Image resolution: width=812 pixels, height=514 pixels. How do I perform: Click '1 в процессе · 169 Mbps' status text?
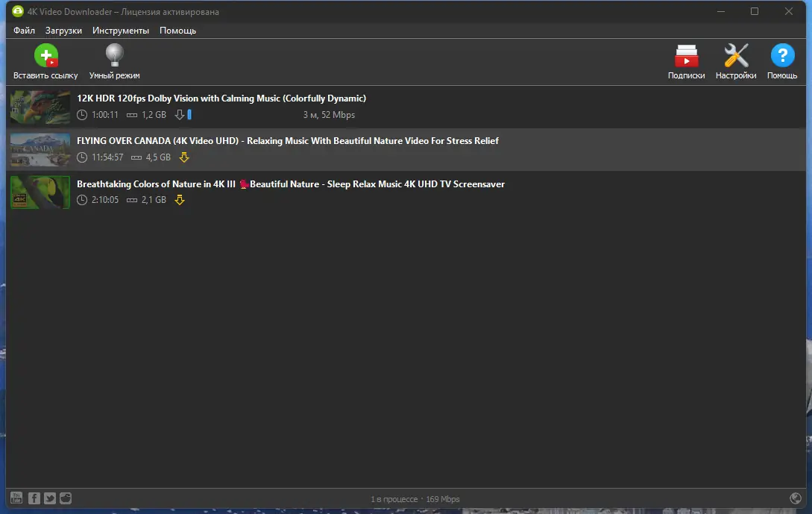pos(415,499)
